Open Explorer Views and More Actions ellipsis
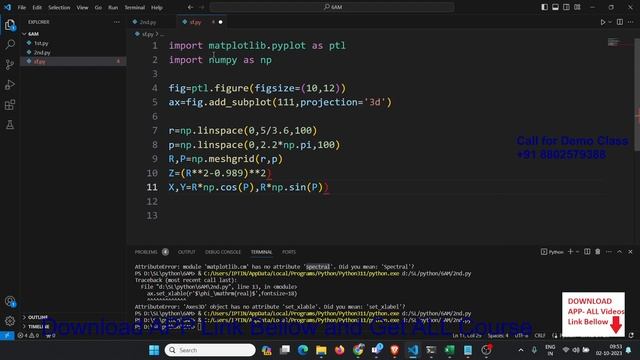The width and height of the screenshot is (640, 360). pos(117,22)
